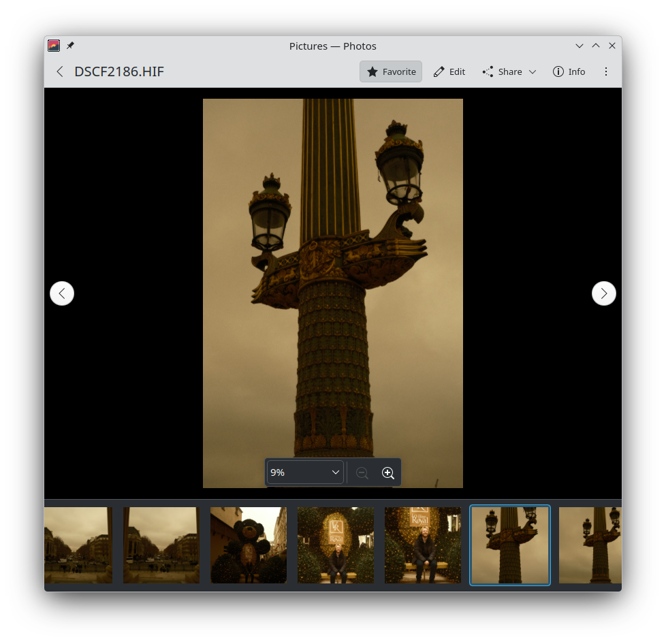Image resolution: width=666 pixels, height=644 pixels.
Task: Advance to the next photo
Action: tap(603, 293)
